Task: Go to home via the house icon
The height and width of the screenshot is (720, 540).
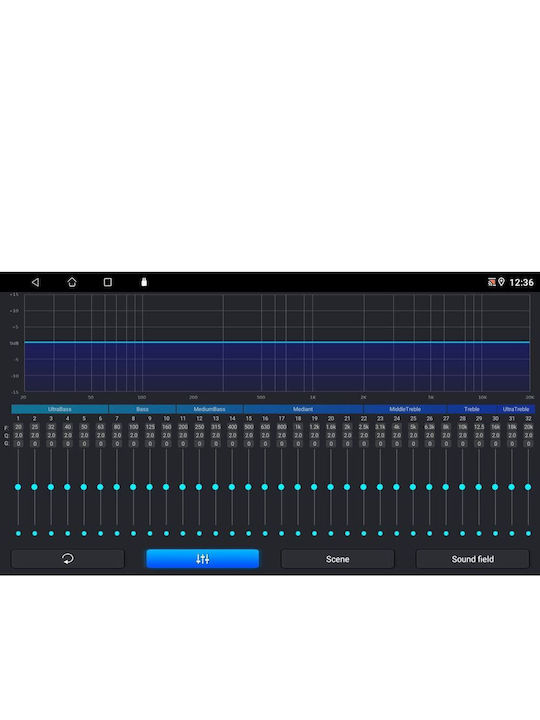Action: click(72, 282)
